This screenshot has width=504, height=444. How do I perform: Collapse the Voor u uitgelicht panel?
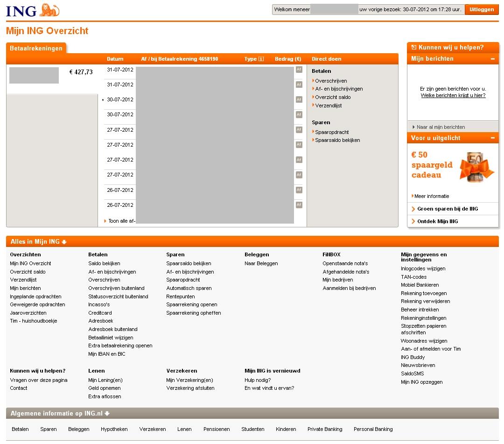pyautogui.click(x=492, y=138)
